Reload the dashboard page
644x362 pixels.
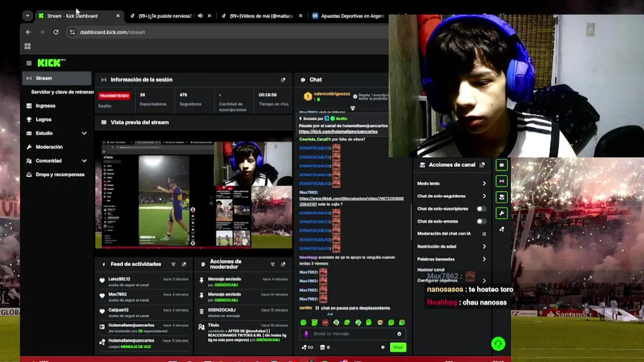click(56, 32)
